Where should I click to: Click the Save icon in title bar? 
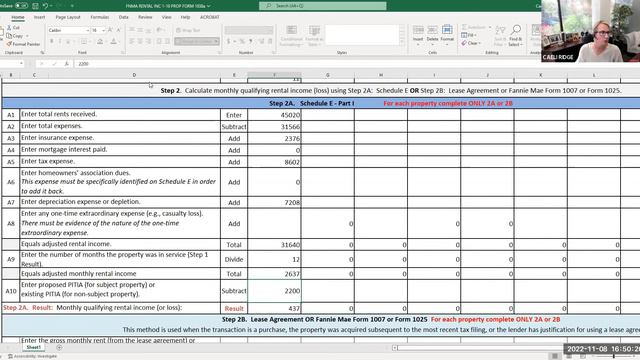pos(35,6)
